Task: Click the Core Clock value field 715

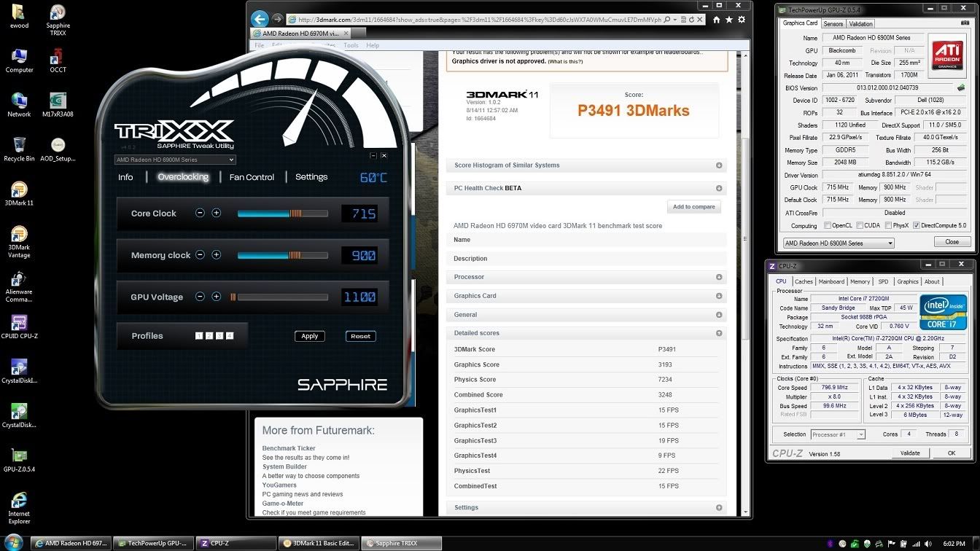Action: tap(359, 214)
